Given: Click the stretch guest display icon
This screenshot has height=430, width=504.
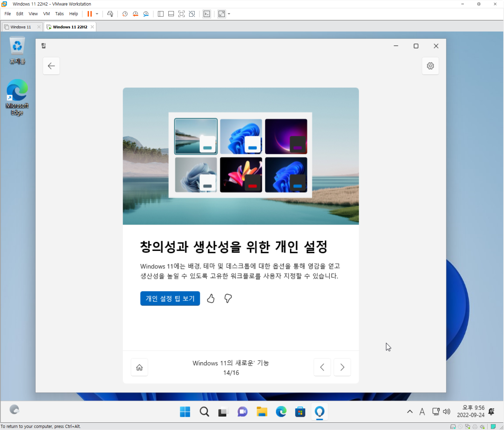Looking at the screenshot, I should [222, 14].
